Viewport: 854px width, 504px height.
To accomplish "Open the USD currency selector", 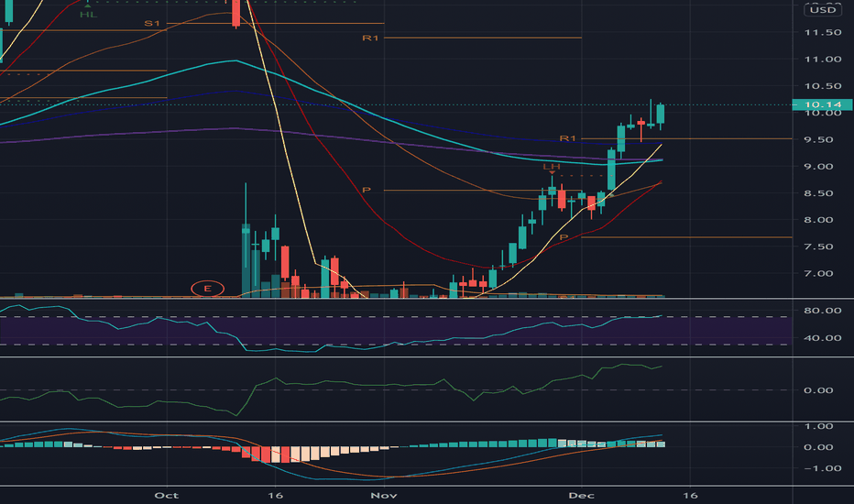I will 823,10.
